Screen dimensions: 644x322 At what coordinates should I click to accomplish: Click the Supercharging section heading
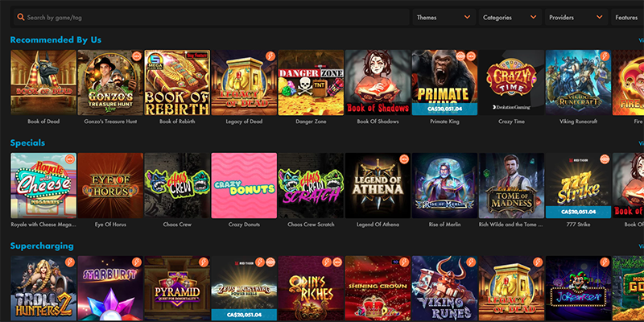(42, 246)
